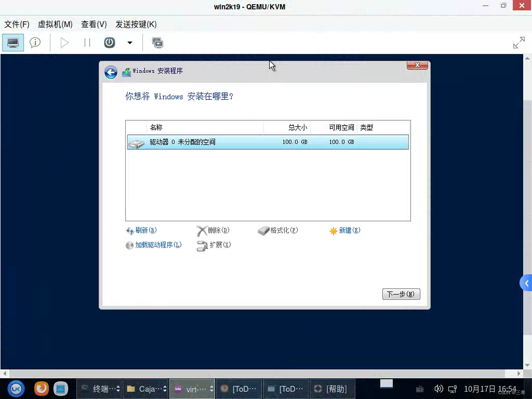Select 驱动器 0 未分配的空间 row
Screen dimensions: 532x399
(268, 142)
